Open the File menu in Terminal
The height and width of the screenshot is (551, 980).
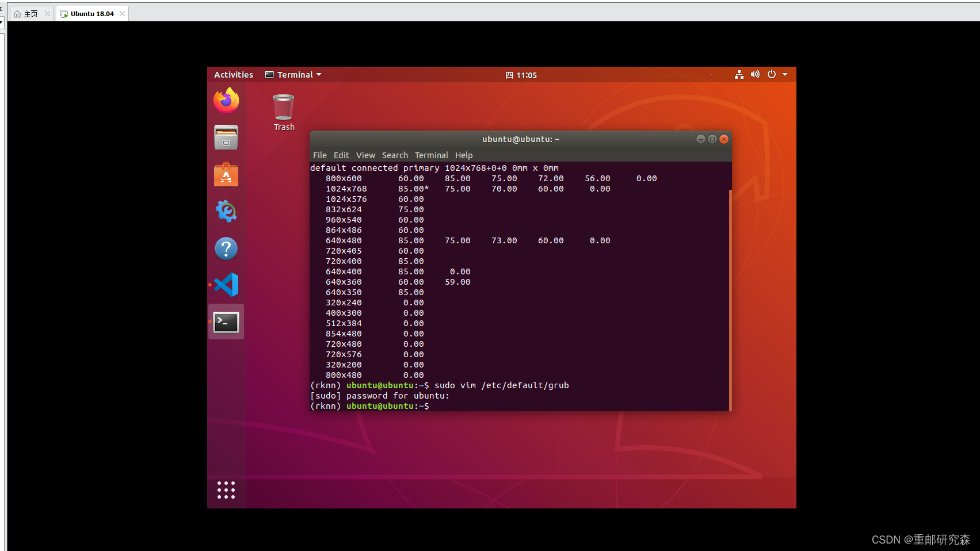[320, 155]
